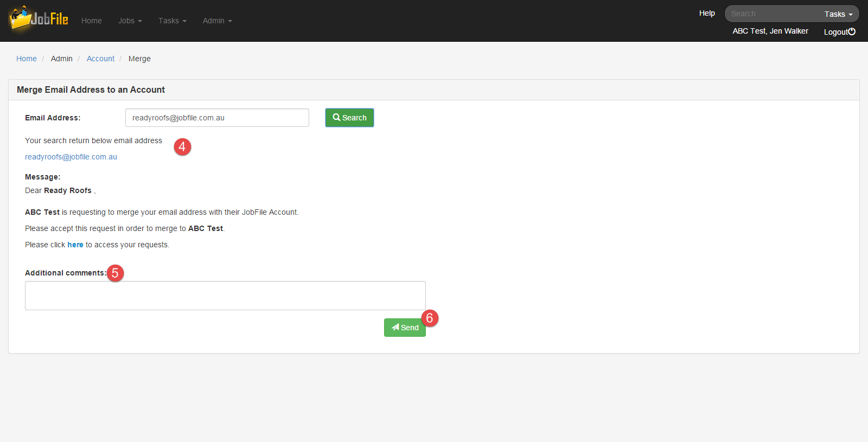The height and width of the screenshot is (442, 868).
Task: Click the ABC Test, Jen Walker user name
Action: click(770, 31)
